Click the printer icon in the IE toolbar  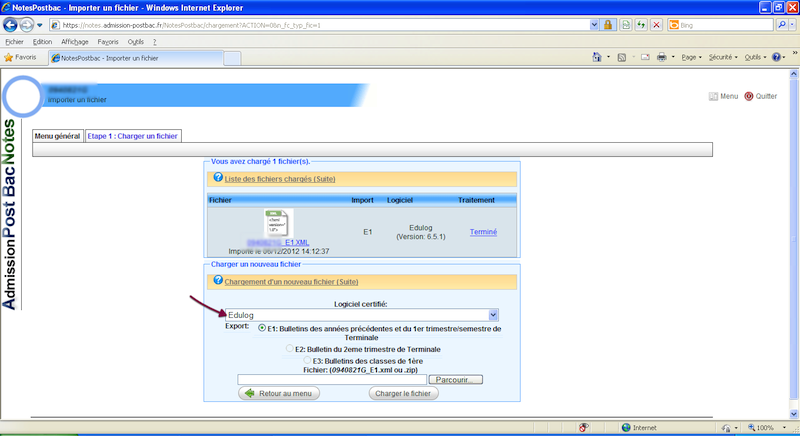(661, 57)
